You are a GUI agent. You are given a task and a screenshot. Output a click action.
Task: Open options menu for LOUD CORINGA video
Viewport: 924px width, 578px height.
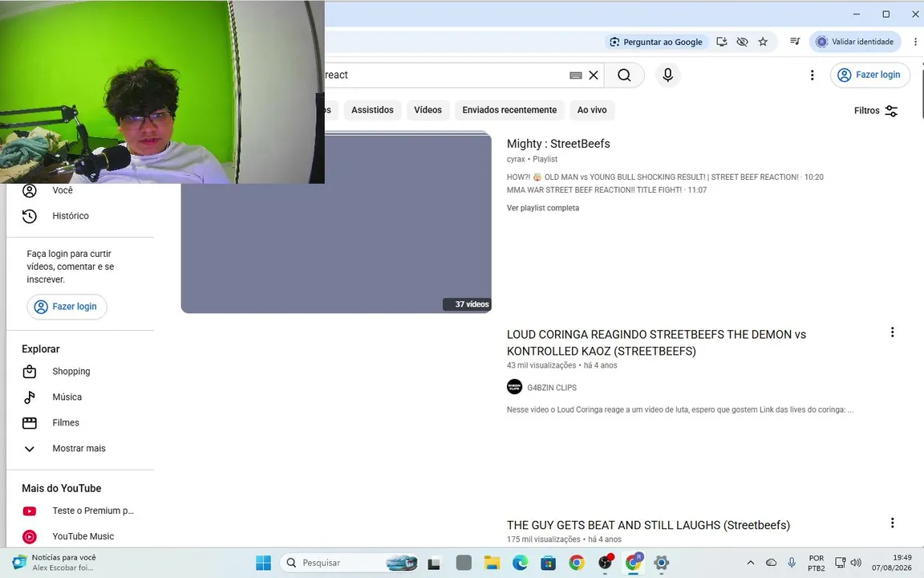pos(892,332)
